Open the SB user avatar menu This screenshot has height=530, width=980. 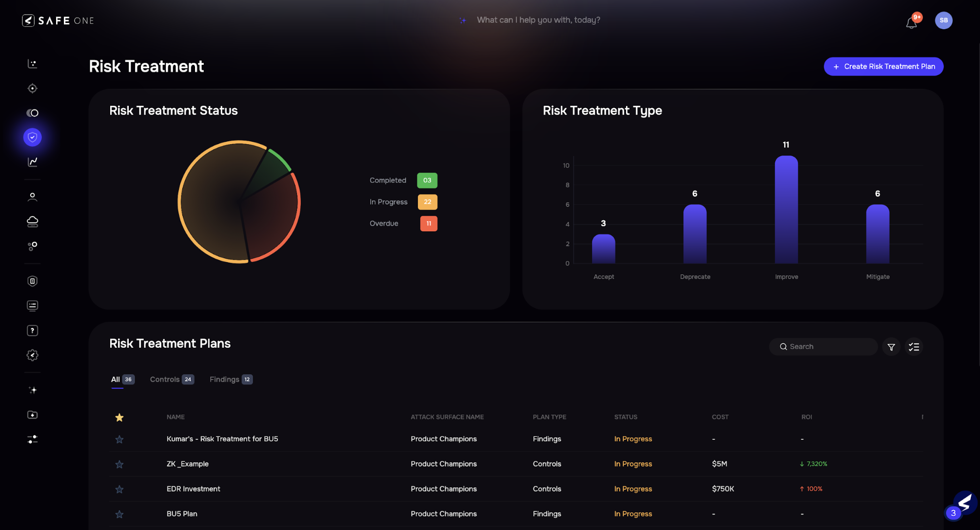tap(943, 20)
